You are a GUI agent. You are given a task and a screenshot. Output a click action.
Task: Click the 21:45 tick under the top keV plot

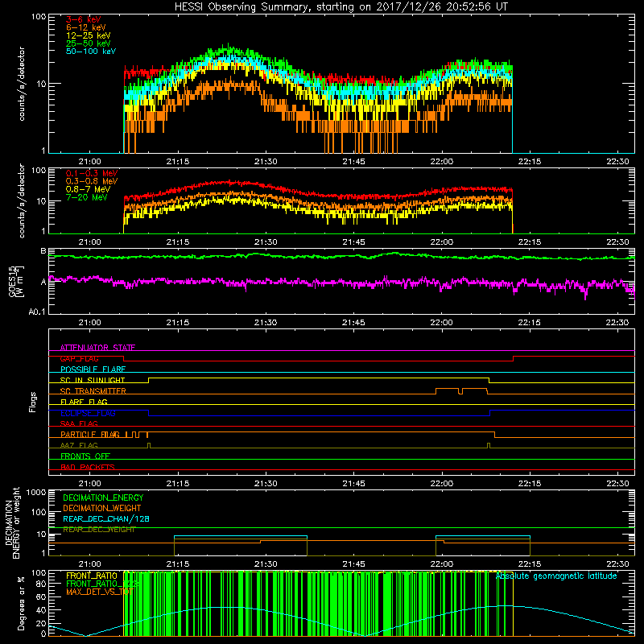353,162
